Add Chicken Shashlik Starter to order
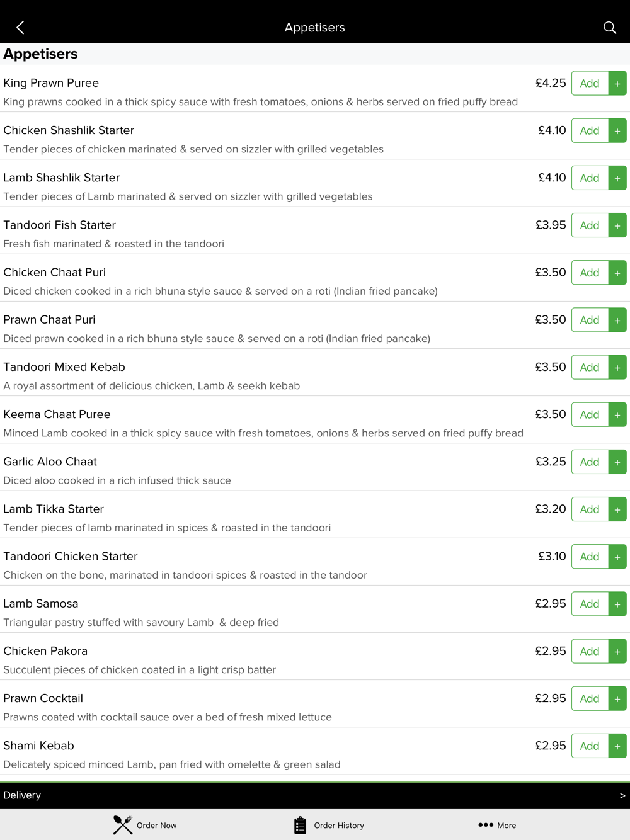 [x=590, y=130]
